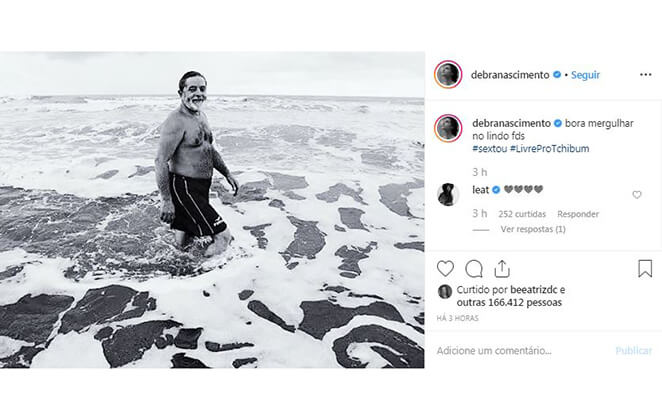The width and height of the screenshot is (662, 420).
Task: Open debranascimento profile picture in header
Action: [x=447, y=75]
